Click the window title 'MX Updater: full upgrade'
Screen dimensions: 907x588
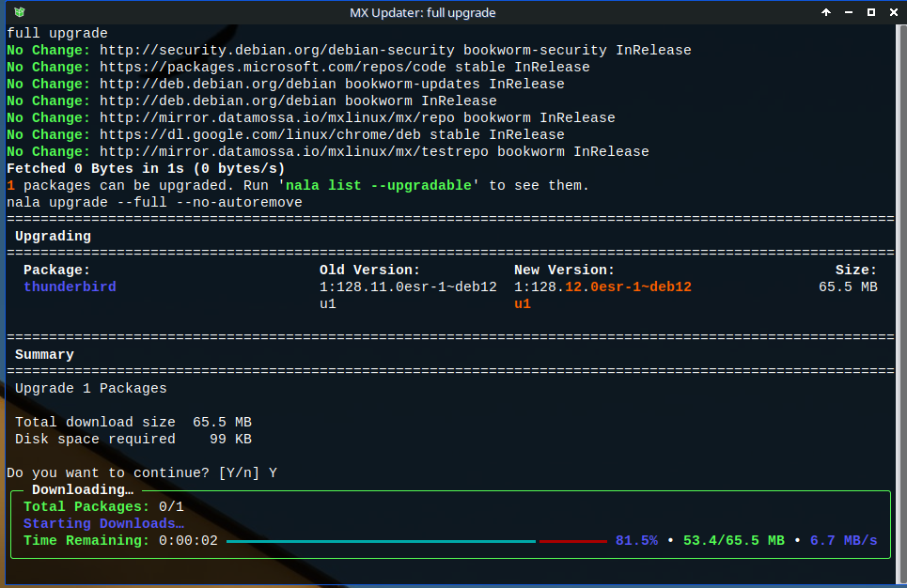click(x=422, y=13)
